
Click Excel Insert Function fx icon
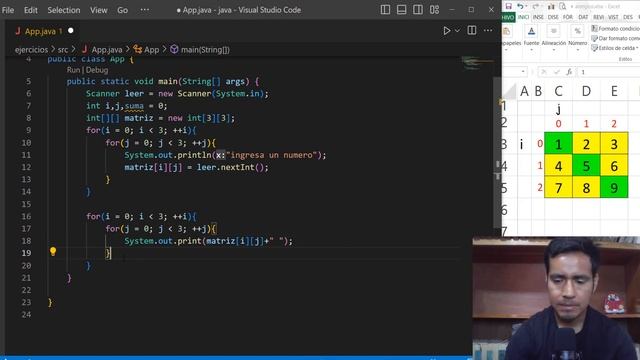point(569,72)
